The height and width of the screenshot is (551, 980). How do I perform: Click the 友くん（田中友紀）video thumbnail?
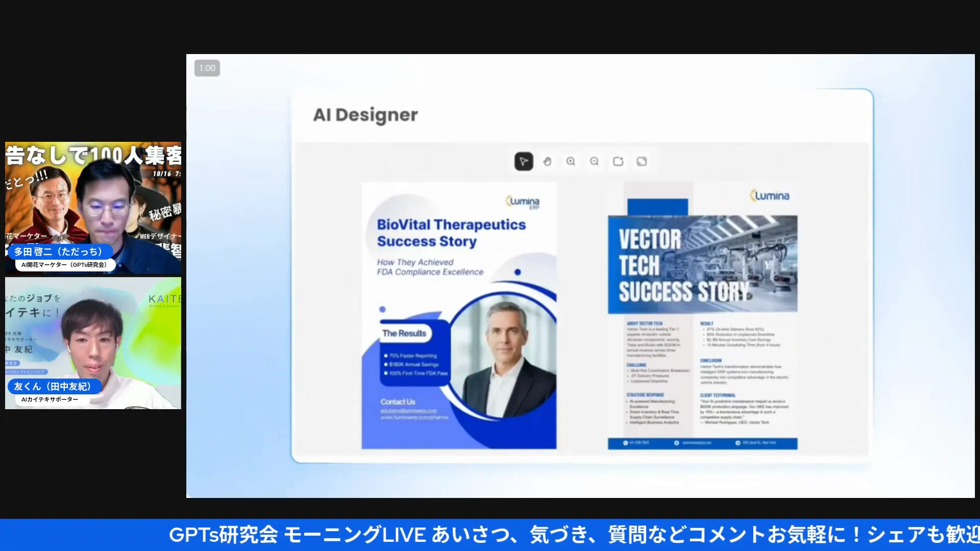(93, 342)
